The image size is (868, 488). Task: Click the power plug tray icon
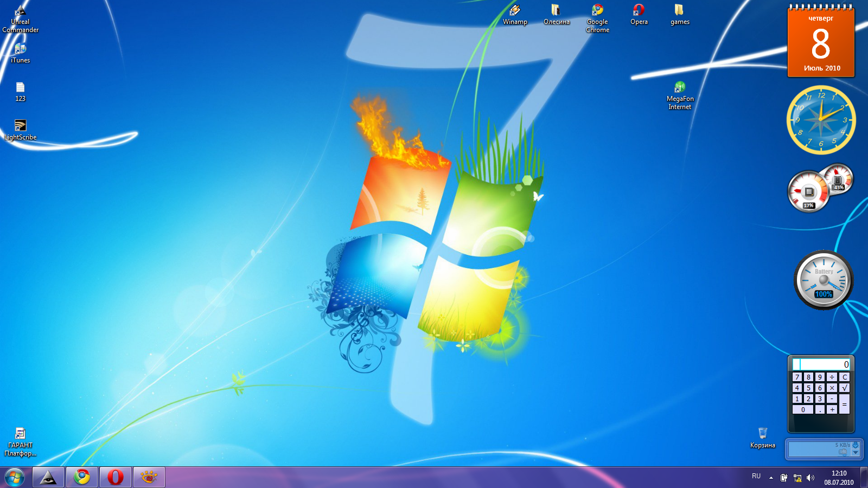click(784, 478)
